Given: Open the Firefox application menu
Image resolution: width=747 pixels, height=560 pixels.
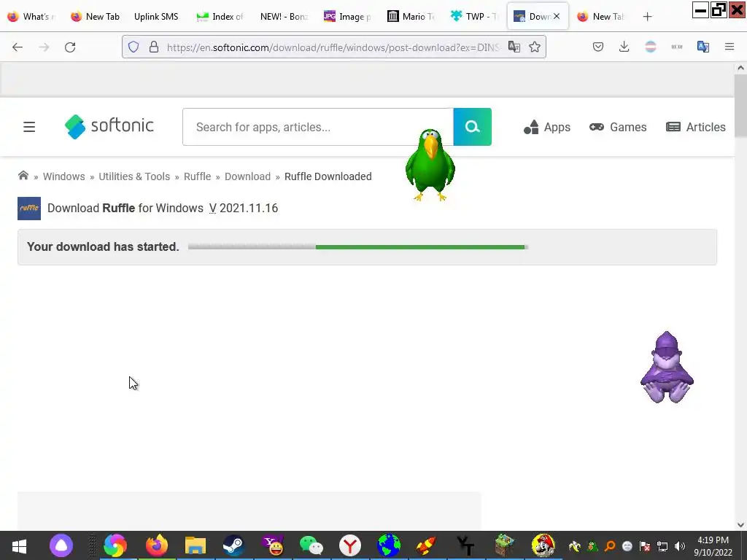Looking at the screenshot, I should [729, 47].
